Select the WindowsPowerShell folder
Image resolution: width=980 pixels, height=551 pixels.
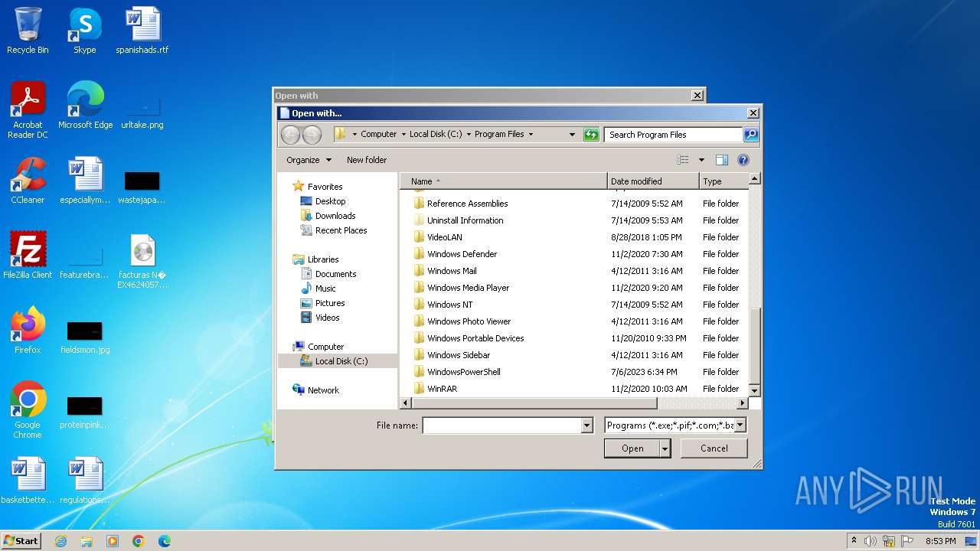[464, 372]
